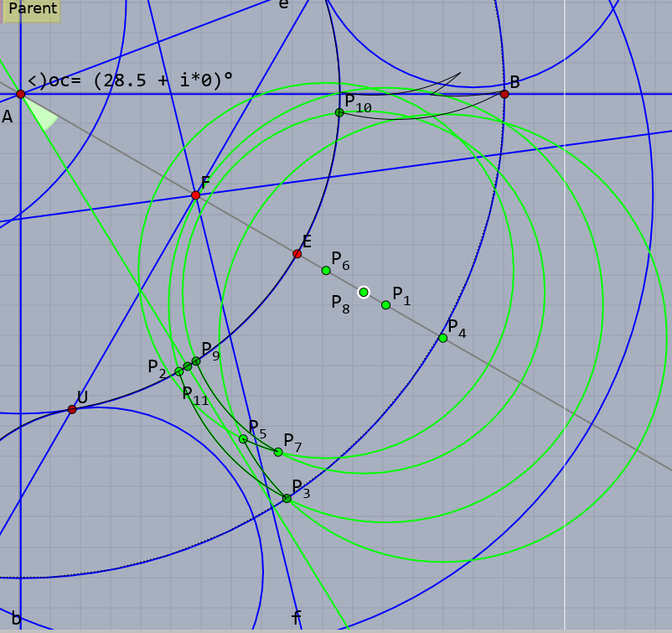Select green point P4
Viewport: 672px width, 633px height.
coord(443,338)
